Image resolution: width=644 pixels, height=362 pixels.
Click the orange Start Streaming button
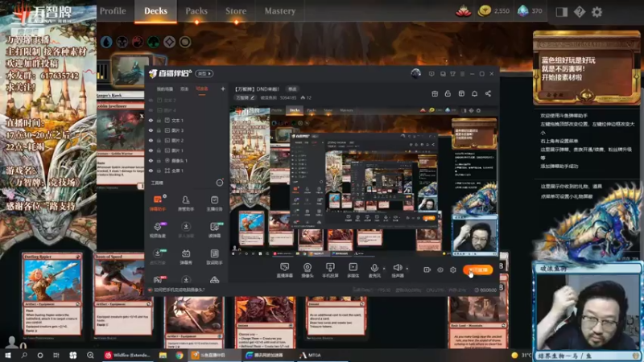477,269
